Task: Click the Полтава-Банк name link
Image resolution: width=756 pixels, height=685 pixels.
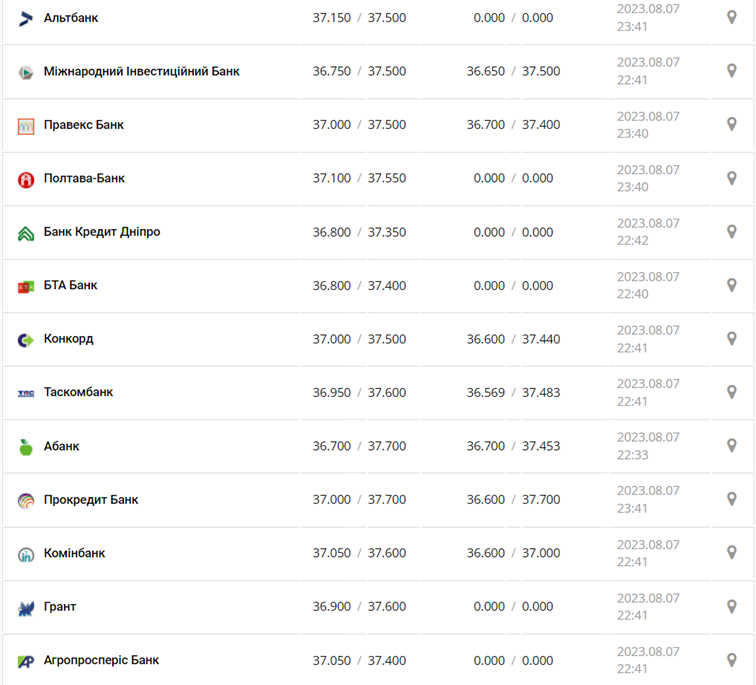Action: click(x=84, y=178)
